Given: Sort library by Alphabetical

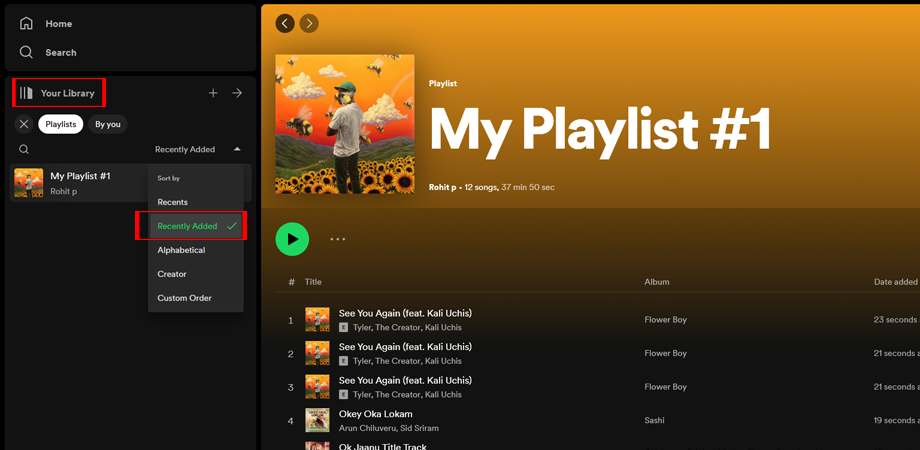Looking at the screenshot, I should (x=195, y=250).
